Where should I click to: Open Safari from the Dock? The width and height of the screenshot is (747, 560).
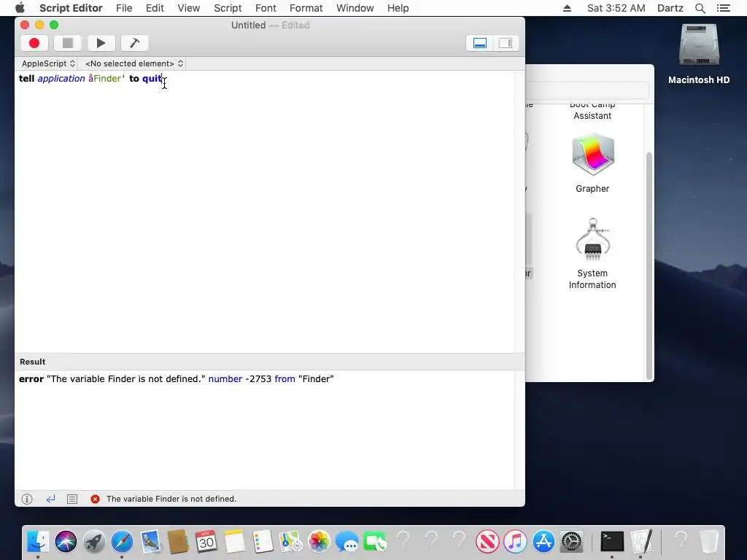point(122,542)
